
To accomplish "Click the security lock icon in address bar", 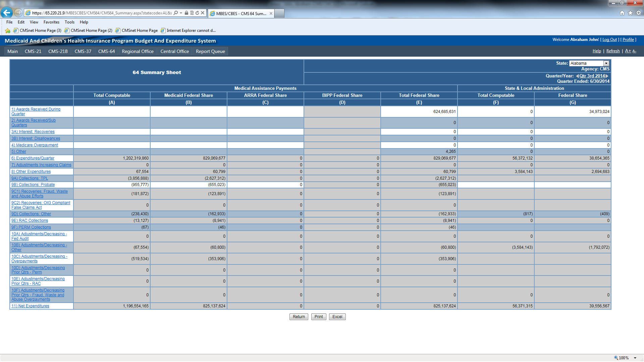I will pos(186,13).
